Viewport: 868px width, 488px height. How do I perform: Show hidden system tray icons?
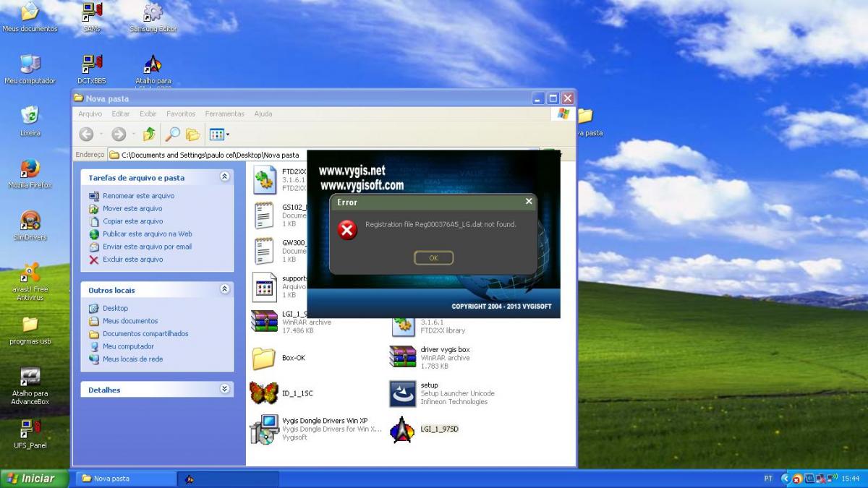785,479
